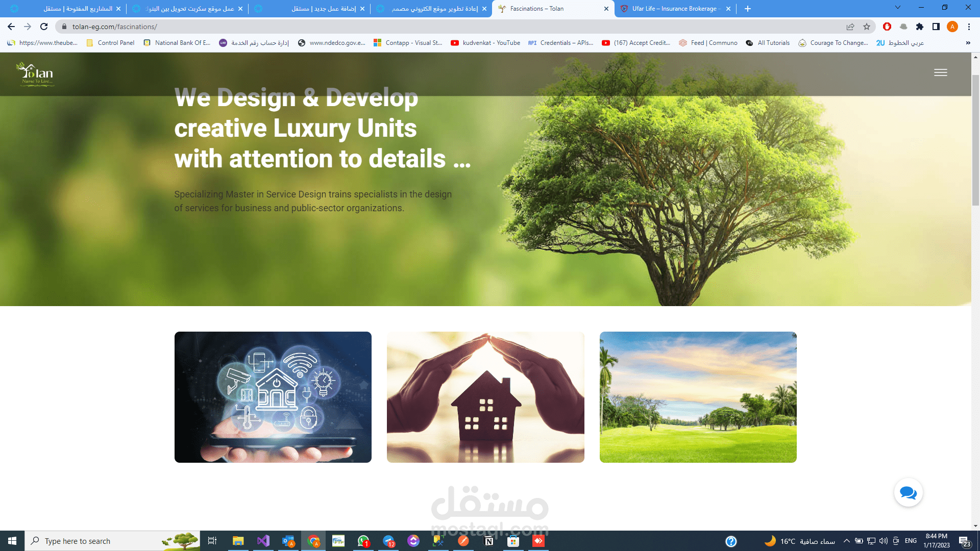Click the smart home technology image
The height and width of the screenshot is (551, 980).
pos(273,397)
